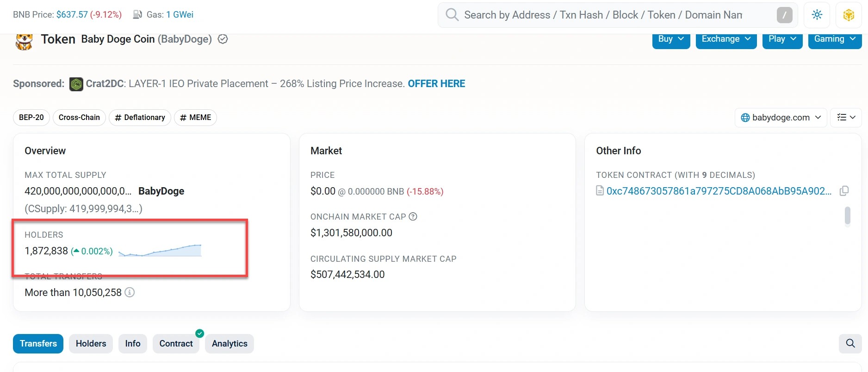Click the slash shortcut key icon

(x=784, y=15)
